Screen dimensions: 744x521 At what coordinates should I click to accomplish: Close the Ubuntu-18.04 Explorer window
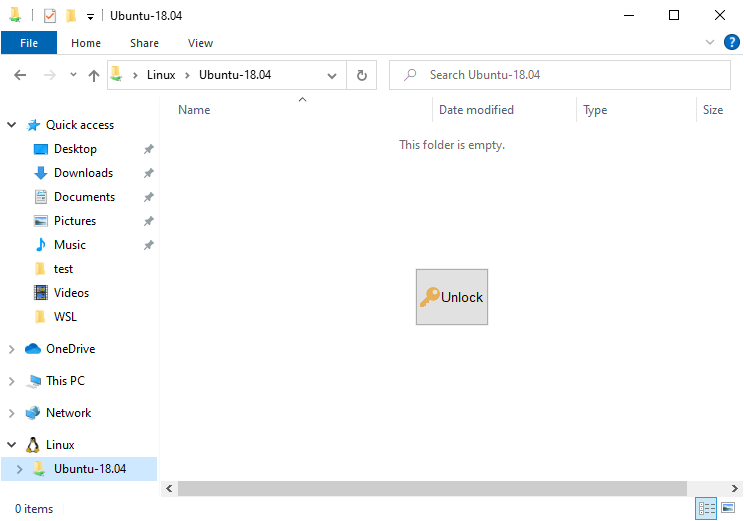point(720,16)
